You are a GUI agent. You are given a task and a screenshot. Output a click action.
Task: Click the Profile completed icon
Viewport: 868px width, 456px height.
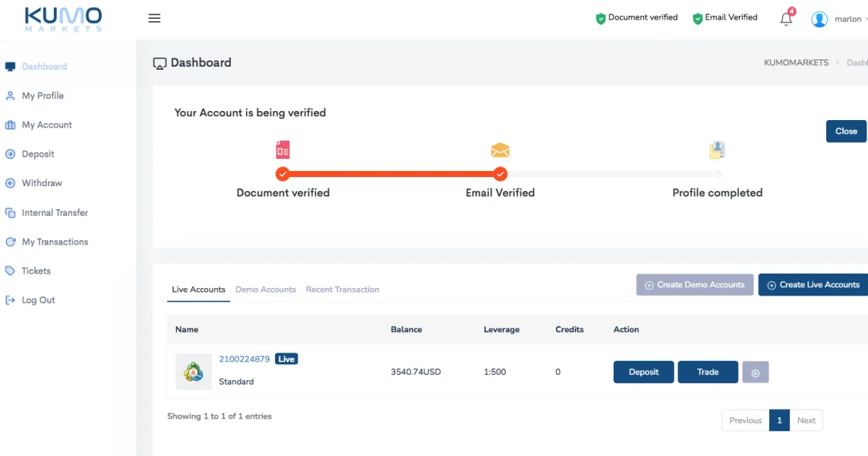[x=717, y=150]
